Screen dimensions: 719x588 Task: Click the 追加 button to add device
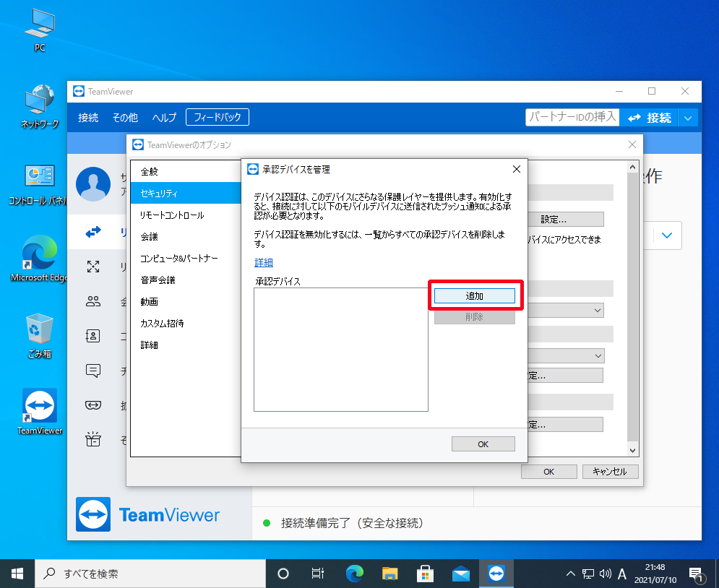click(x=474, y=296)
